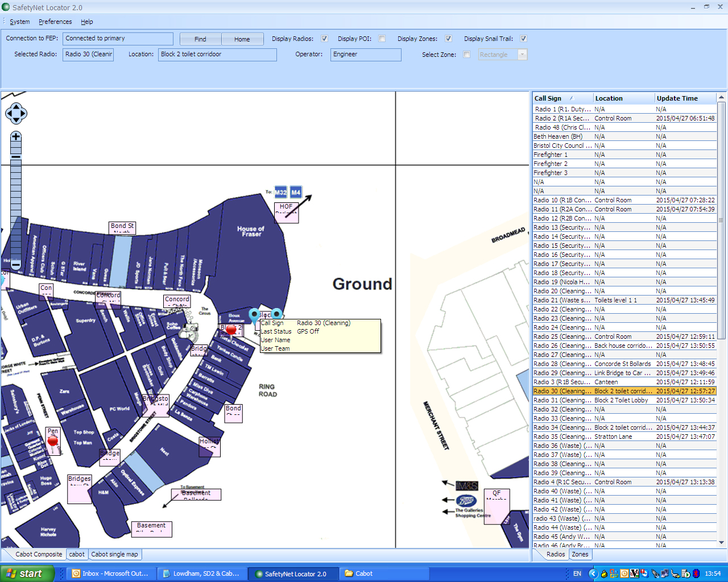728x582 pixels.
Task: Click the Operator field showing Engineer
Action: 366,55
